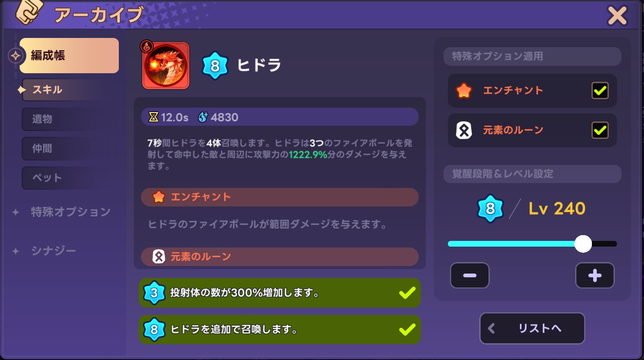Image resolution: width=644 pixels, height=360 pixels.
Task: Toggle the 元素のルーン checkbox
Action: coord(600,130)
